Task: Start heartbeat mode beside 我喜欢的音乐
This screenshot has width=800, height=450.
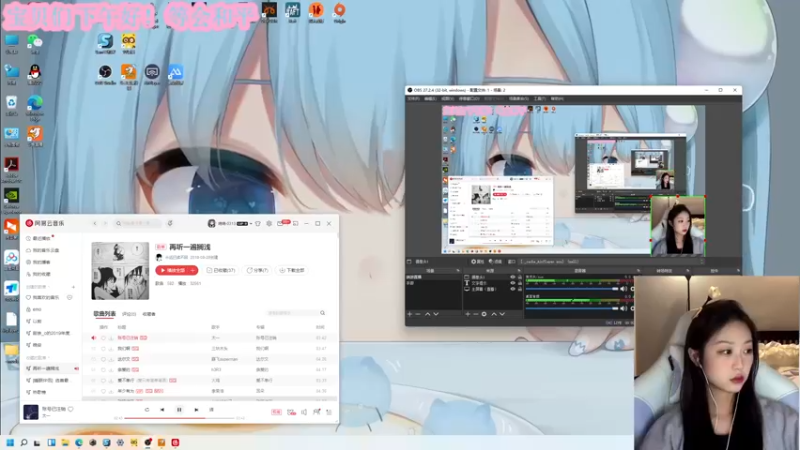Action: tap(70, 297)
